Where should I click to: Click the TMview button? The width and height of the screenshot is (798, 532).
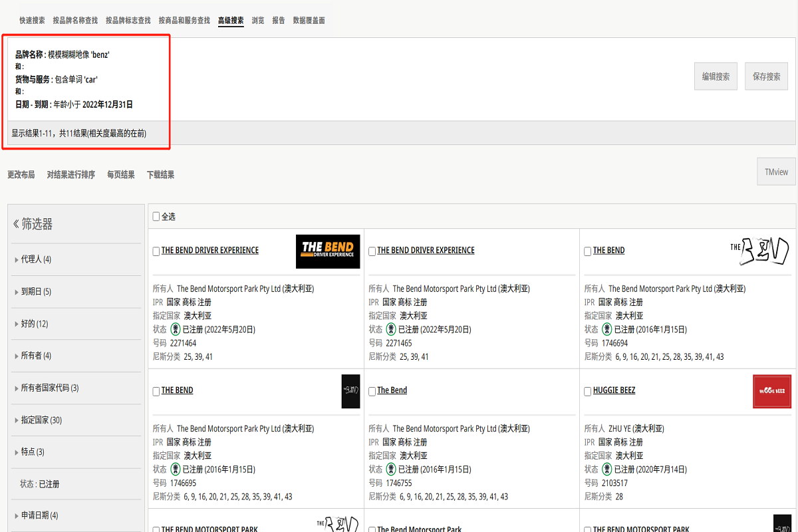tap(776, 172)
